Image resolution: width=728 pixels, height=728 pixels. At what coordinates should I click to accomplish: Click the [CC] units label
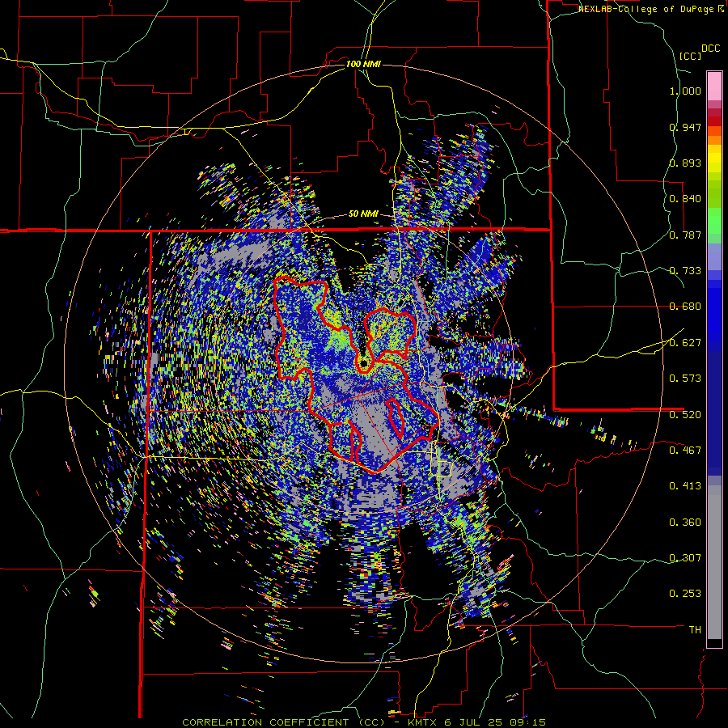pos(690,56)
